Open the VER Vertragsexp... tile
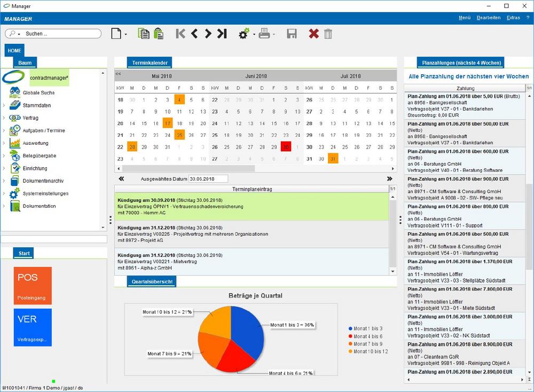 click(x=33, y=327)
